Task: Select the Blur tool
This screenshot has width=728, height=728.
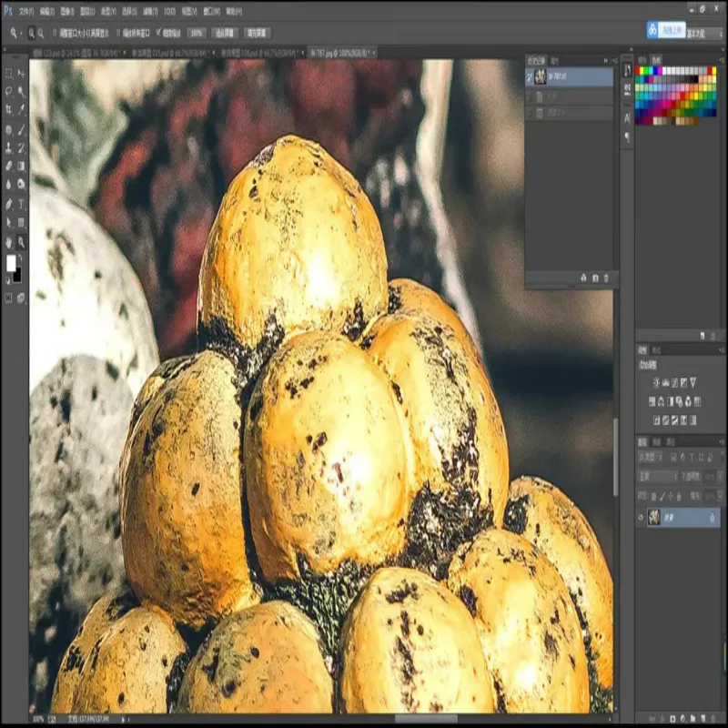Action: (9, 185)
